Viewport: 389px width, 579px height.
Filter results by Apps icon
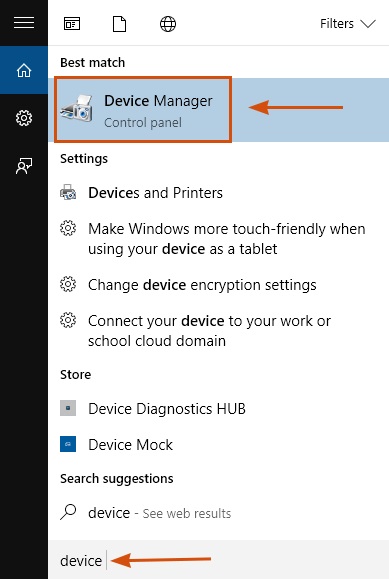click(72, 24)
